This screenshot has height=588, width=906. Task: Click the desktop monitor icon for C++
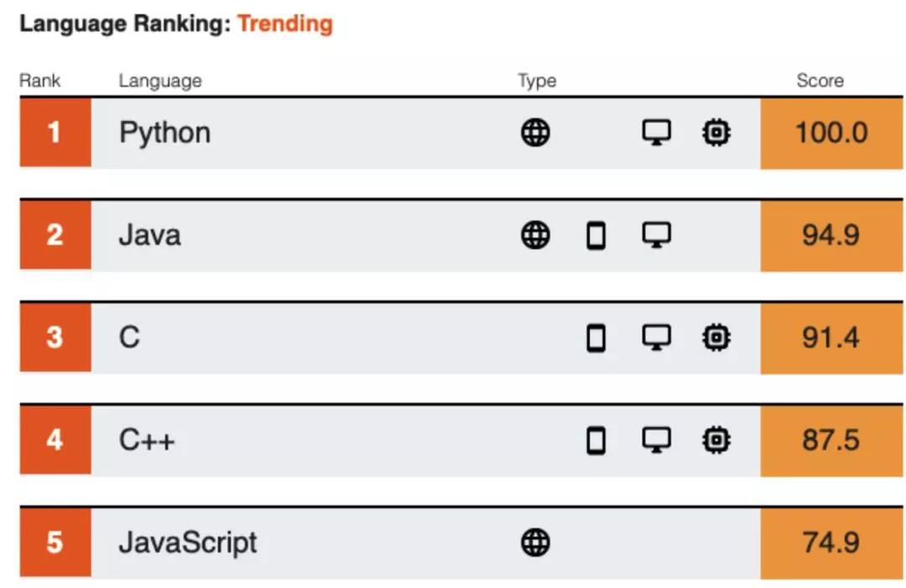(656, 440)
